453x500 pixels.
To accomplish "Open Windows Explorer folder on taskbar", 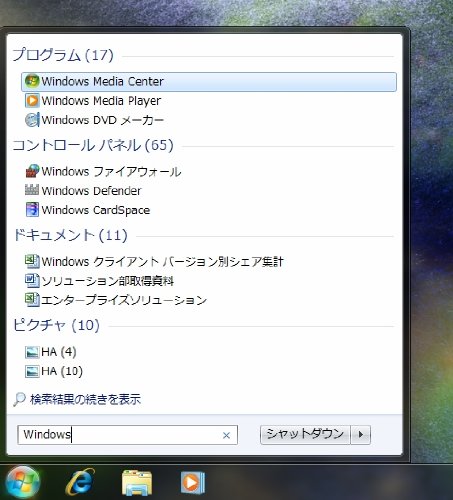I will coord(137,482).
